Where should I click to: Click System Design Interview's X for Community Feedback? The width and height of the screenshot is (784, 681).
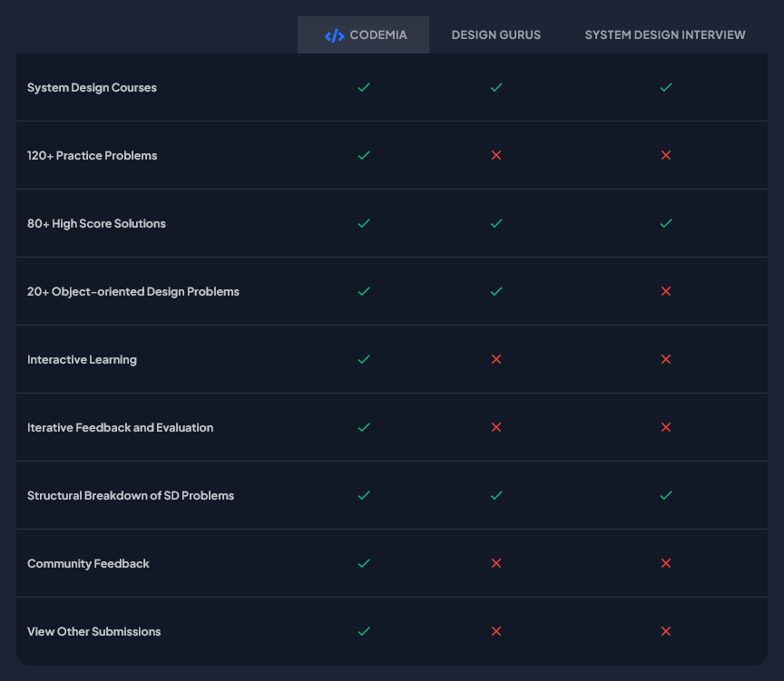(x=666, y=564)
